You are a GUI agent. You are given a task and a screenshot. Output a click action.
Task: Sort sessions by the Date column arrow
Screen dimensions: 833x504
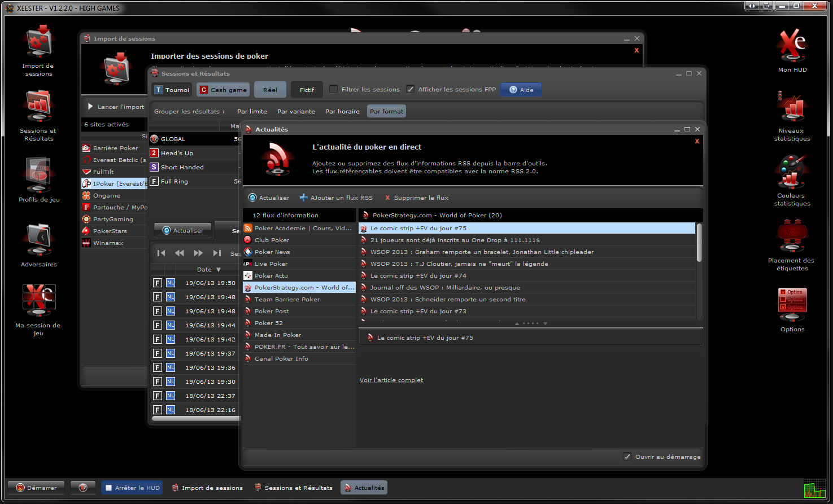click(x=219, y=270)
